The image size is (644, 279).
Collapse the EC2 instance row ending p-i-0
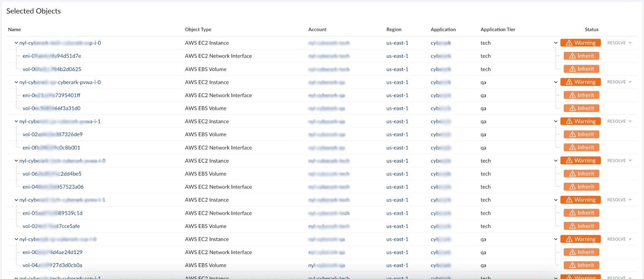(16, 43)
